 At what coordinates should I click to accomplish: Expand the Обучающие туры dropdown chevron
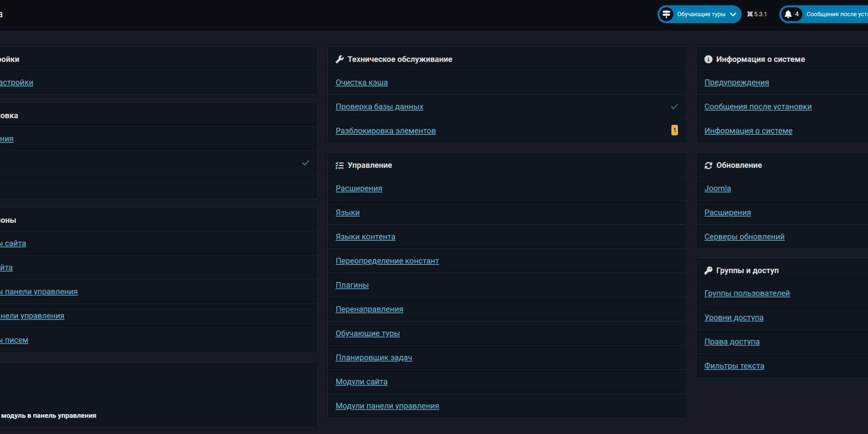pyautogui.click(x=733, y=14)
